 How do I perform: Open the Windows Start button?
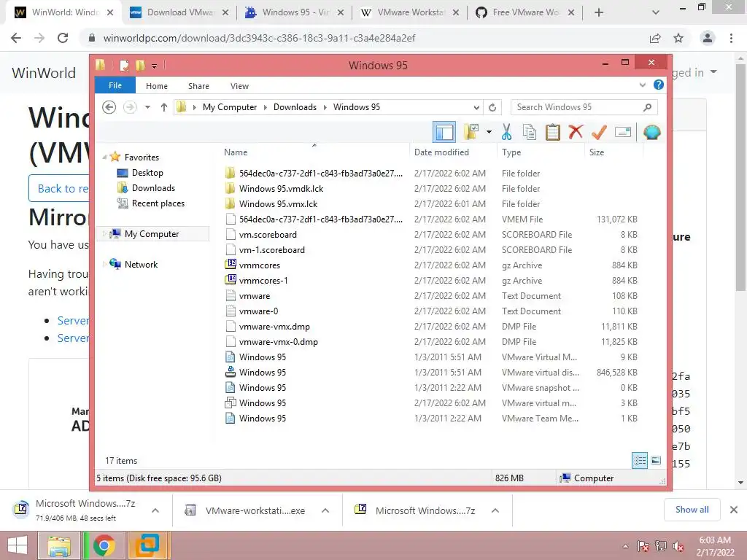pos(18,546)
